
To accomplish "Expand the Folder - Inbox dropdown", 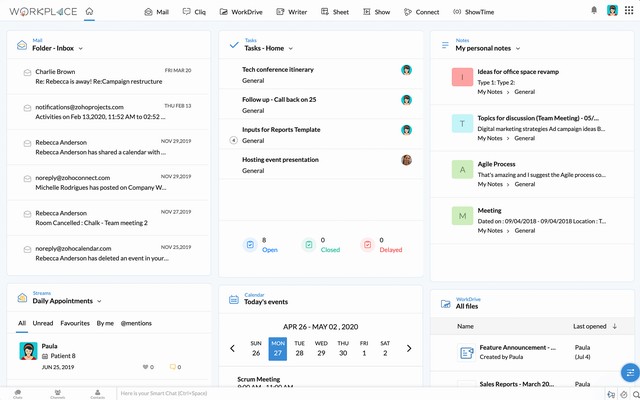I will [x=80, y=49].
